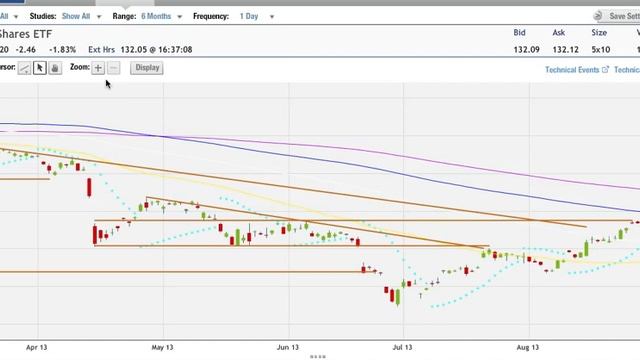Click the Size value 5x10

pyautogui.click(x=601, y=50)
